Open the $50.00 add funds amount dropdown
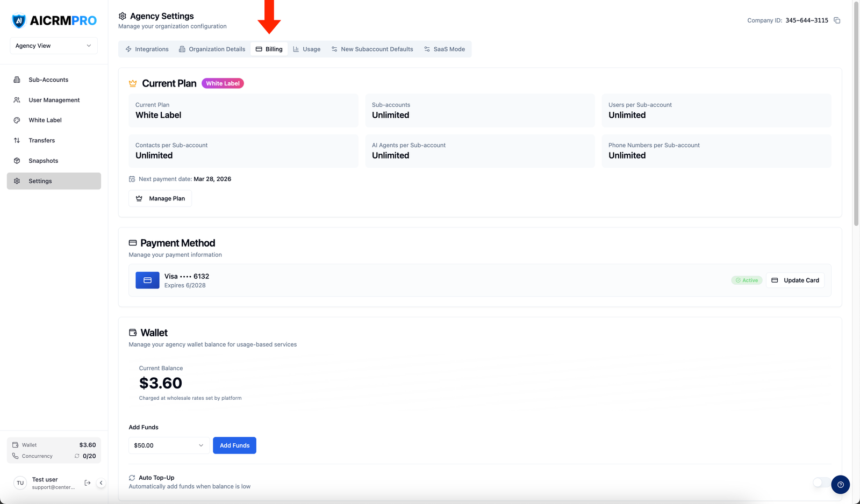 pos(169,445)
